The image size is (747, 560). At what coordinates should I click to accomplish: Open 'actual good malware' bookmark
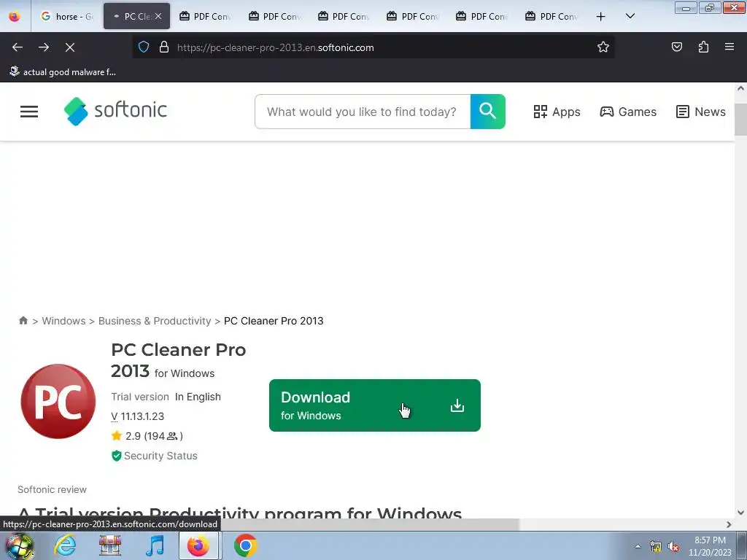click(63, 72)
